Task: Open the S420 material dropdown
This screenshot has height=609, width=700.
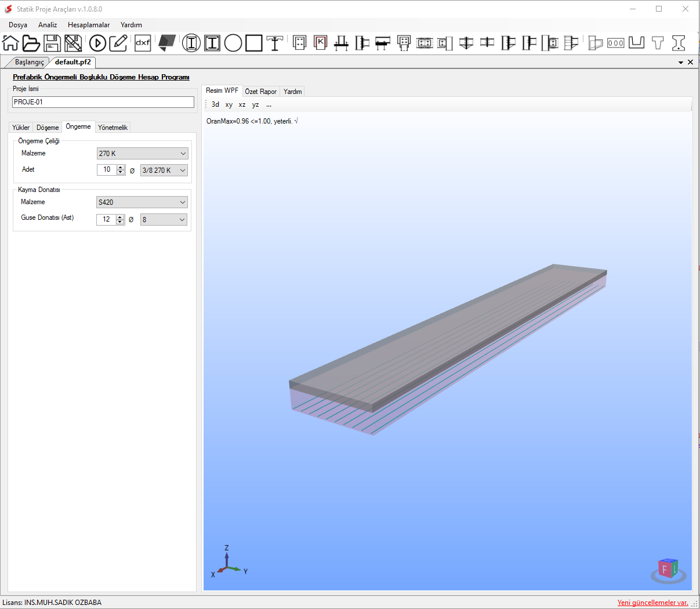Action: pyautogui.click(x=142, y=202)
